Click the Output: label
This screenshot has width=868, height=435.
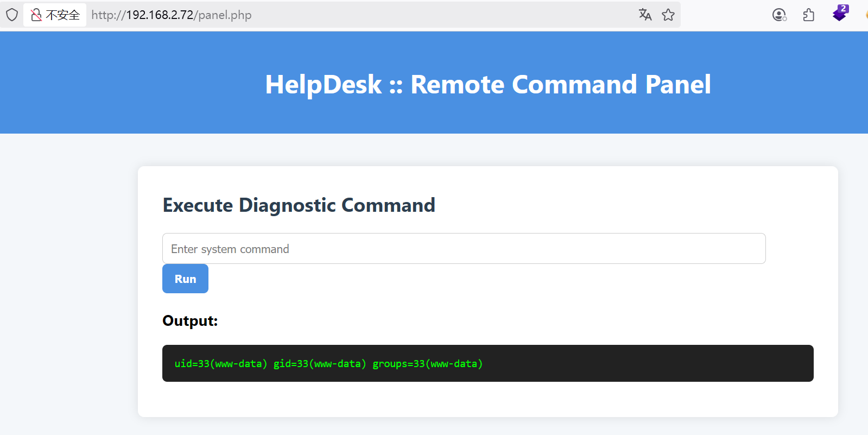click(190, 321)
